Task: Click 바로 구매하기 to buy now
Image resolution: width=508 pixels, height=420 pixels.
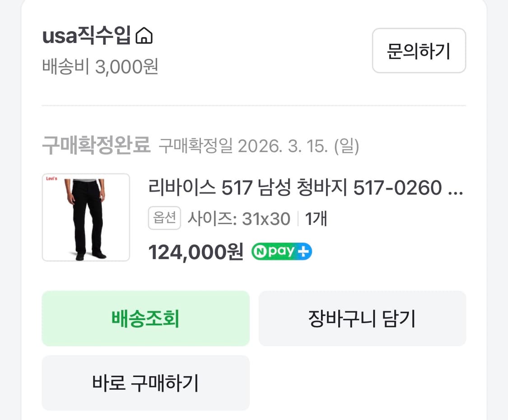Action: (x=145, y=383)
